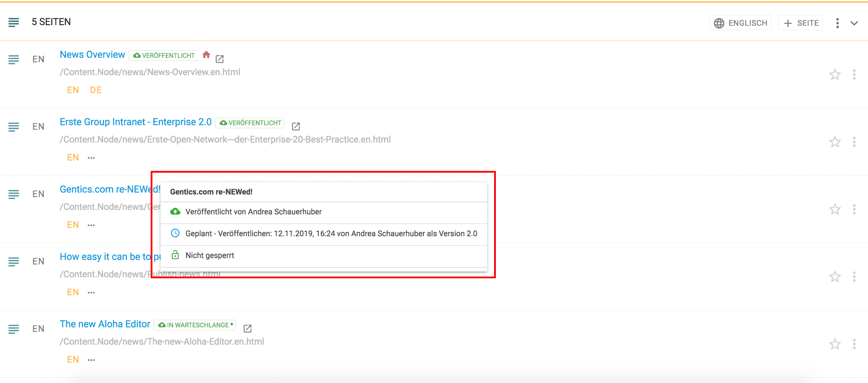Click IN WARTESCHLANGE status badge
868x383 pixels.
[x=195, y=325]
